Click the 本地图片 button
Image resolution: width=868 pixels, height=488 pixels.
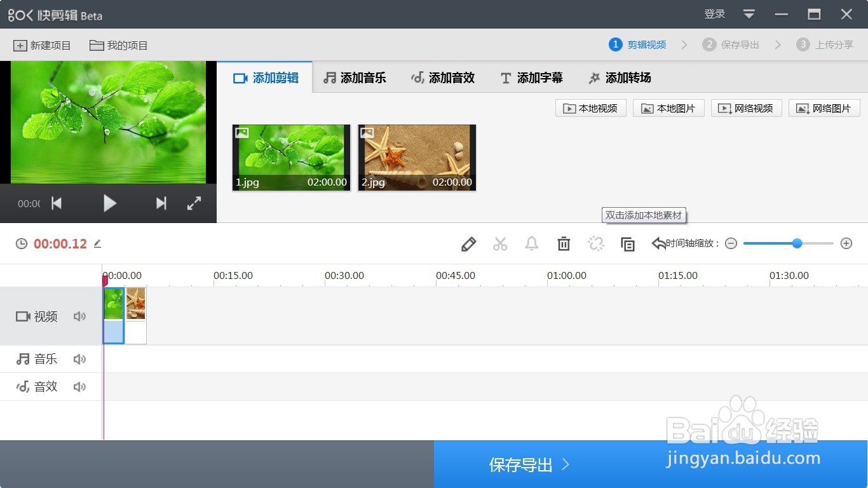click(x=668, y=107)
